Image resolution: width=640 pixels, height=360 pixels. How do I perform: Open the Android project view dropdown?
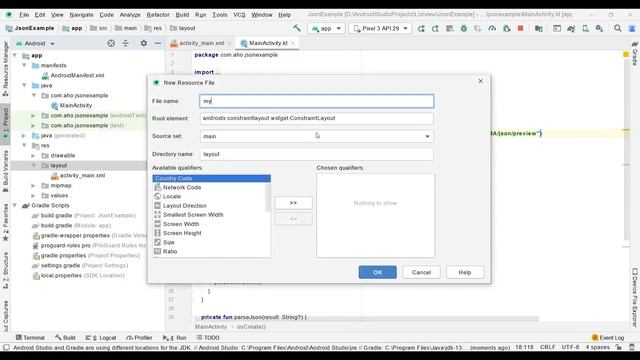(35, 43)
